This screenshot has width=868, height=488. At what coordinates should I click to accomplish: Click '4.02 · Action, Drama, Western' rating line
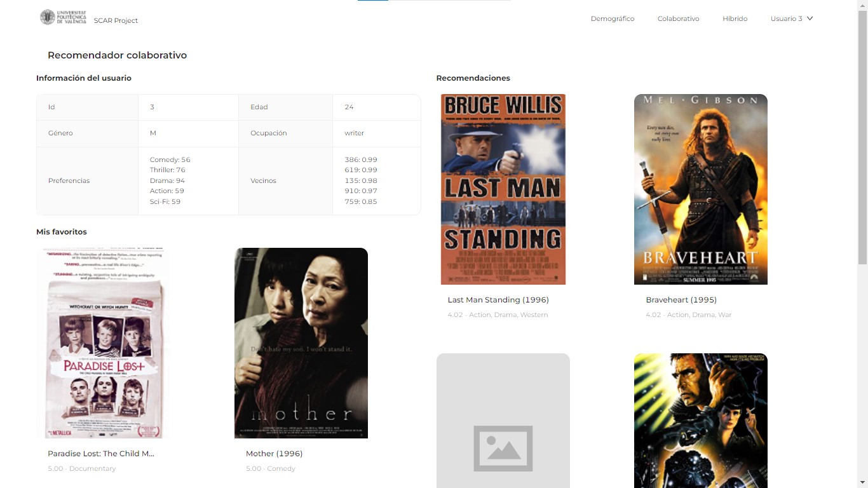click(x=498, y=315)
